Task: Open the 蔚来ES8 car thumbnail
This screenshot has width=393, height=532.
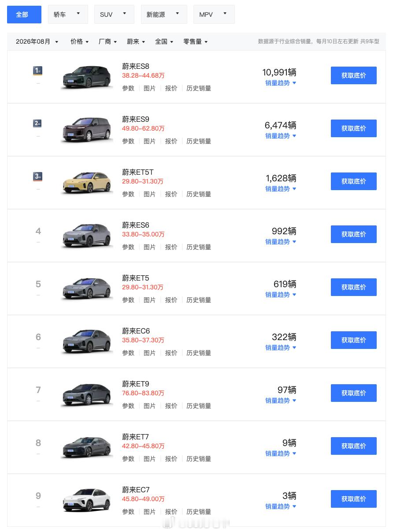Action: click(x=87, y=77)
